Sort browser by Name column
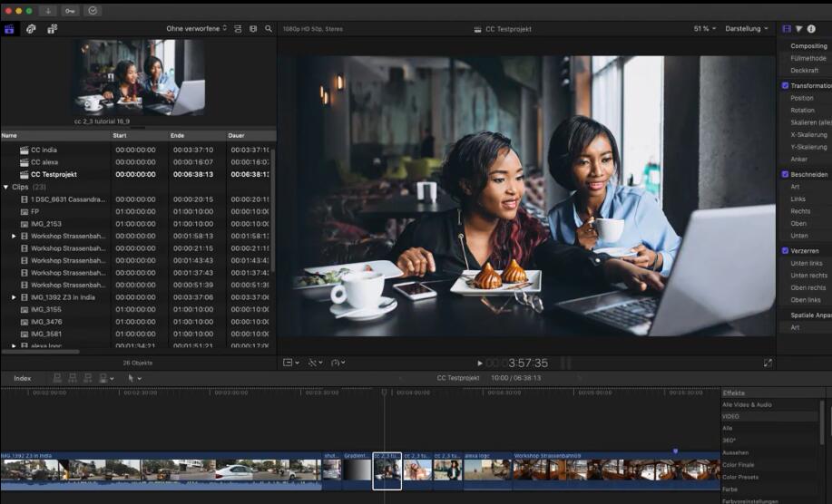Image resolution: width=832 pixels, height=504 pixels. coord(55,136)
